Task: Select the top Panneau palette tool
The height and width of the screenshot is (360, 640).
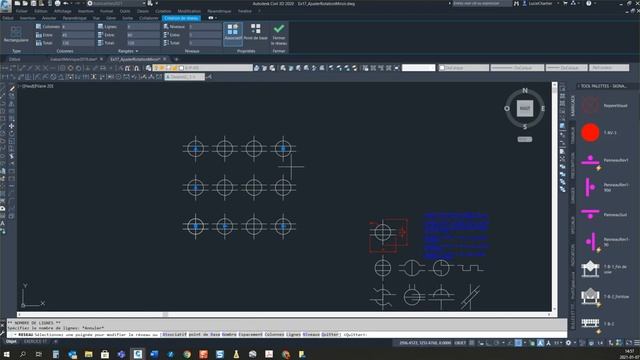Action: point(590,160)
